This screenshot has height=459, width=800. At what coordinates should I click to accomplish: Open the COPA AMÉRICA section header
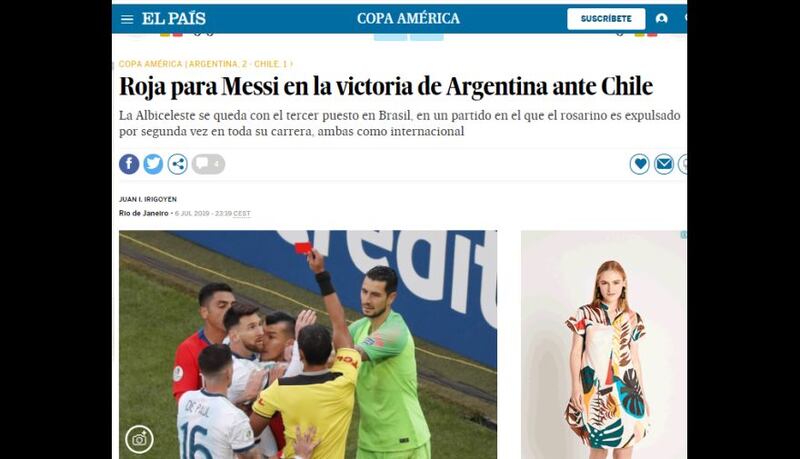pyautogui.click(x=408, y=18)
